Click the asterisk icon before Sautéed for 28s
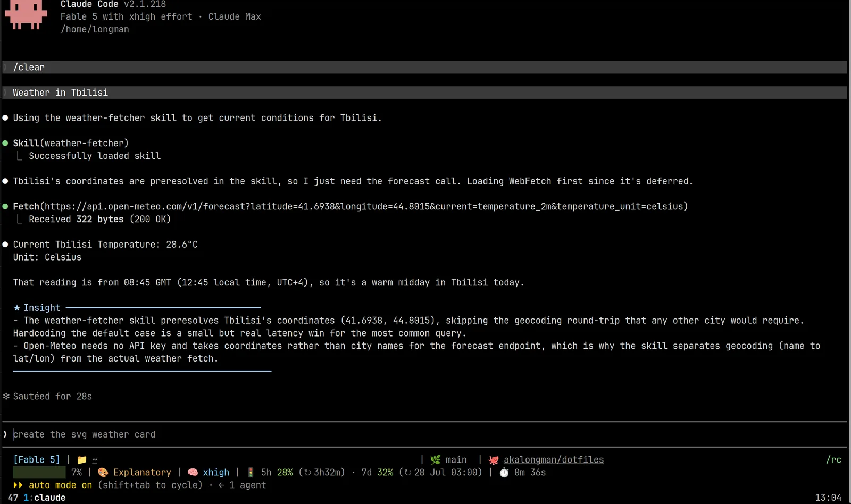The height and width of the screenshot is (504, 851). click(x=6, y=397)
